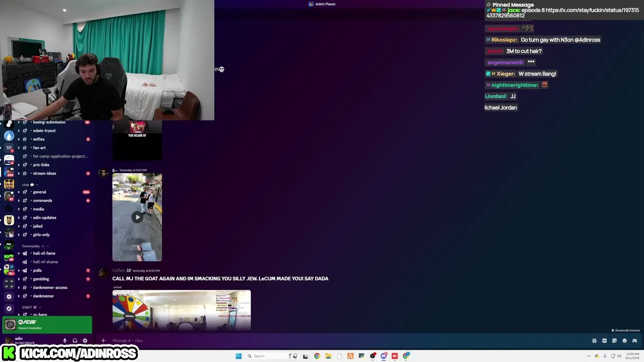Open the hall-of-fame channel
Viewport: 644px width, 362px height.
44,253
